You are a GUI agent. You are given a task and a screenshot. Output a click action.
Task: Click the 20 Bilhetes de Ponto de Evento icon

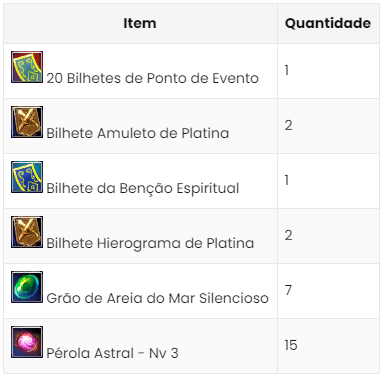point(27,67)
